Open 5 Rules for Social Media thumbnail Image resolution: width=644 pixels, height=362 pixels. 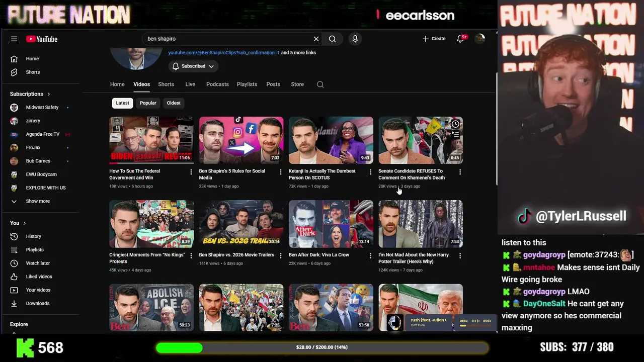click(241, 140)
